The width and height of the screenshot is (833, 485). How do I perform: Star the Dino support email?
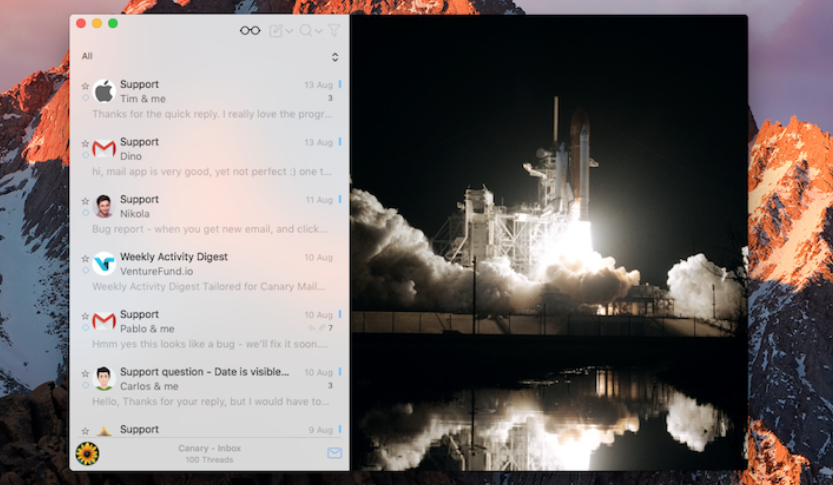pyautogui.click(x=85, y=143)
